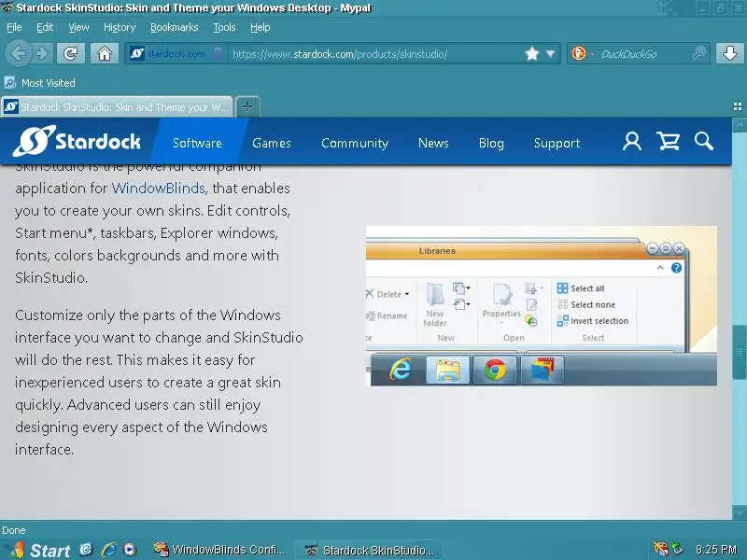Open the Blog navigation link
This screenshot has height=560, width=747.
[491, 143]
